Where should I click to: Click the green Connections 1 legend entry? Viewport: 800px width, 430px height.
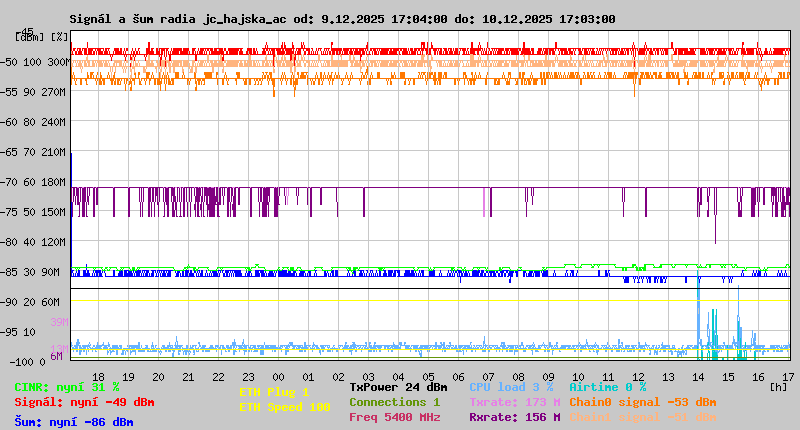coord(394,402)
